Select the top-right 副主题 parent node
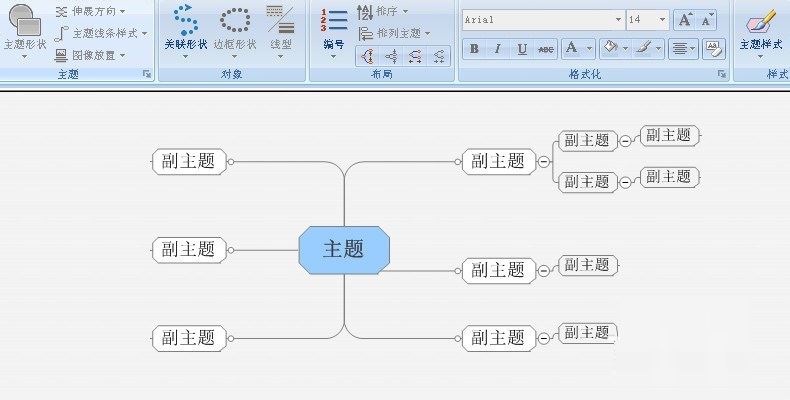The width and height of the screenshot is (790, 400). click(x=499, y=162)
